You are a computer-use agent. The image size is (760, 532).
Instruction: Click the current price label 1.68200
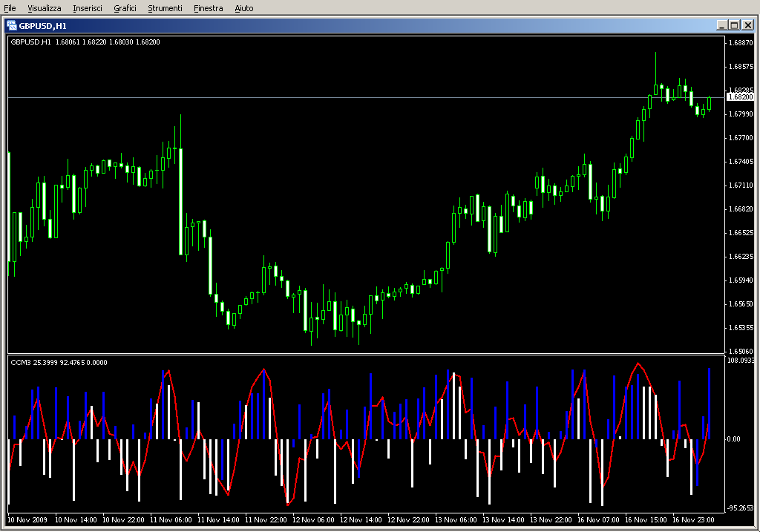[741, 97]
